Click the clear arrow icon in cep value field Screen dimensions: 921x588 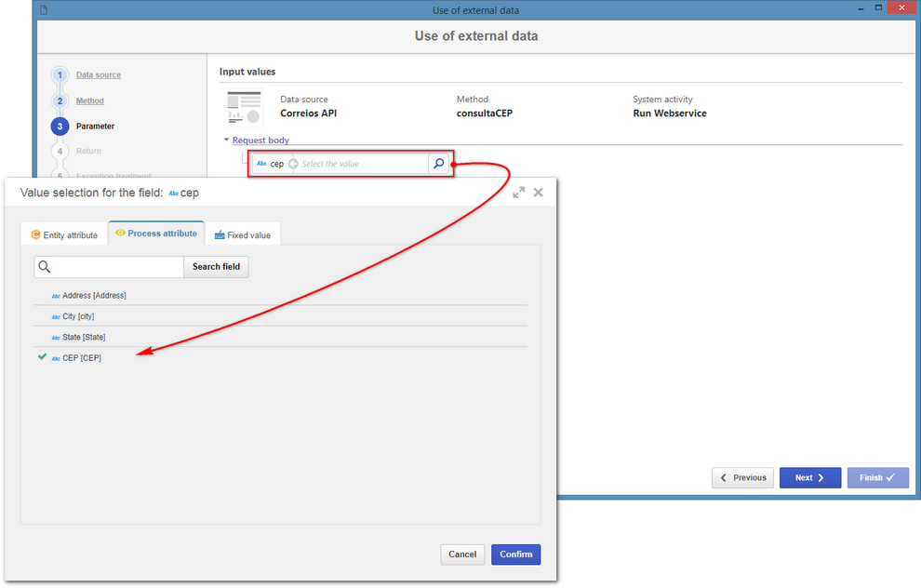pyautogui.click(x=293, y=164)
